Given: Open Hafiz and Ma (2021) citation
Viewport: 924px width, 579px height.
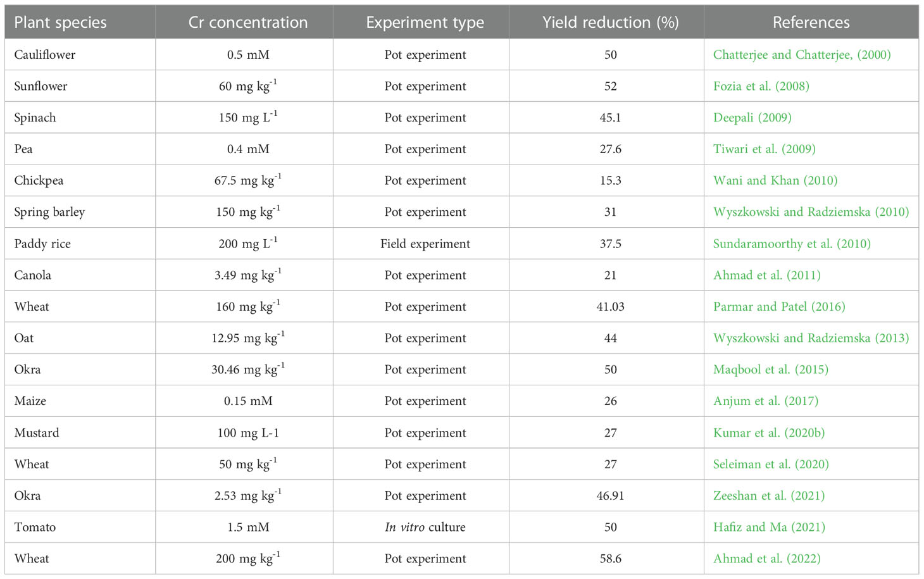Looking at the screenshot, I should tap(769, 527).
